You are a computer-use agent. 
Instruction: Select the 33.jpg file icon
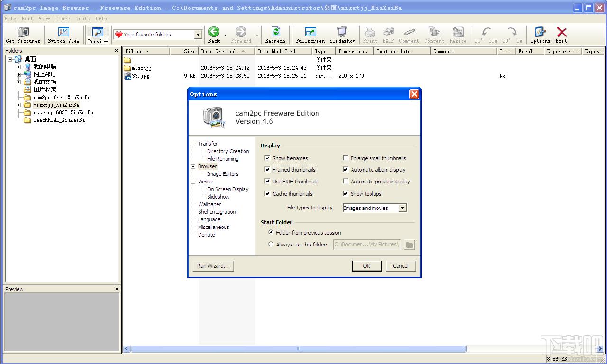point(127,76)
